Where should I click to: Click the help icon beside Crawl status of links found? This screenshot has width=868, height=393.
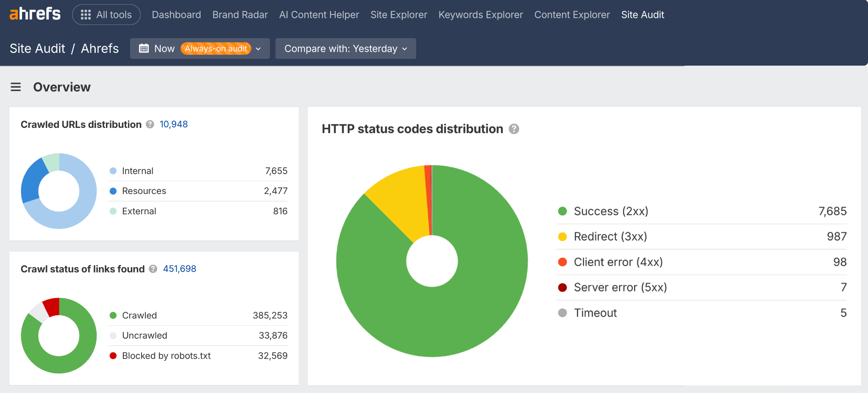(153, 269)
